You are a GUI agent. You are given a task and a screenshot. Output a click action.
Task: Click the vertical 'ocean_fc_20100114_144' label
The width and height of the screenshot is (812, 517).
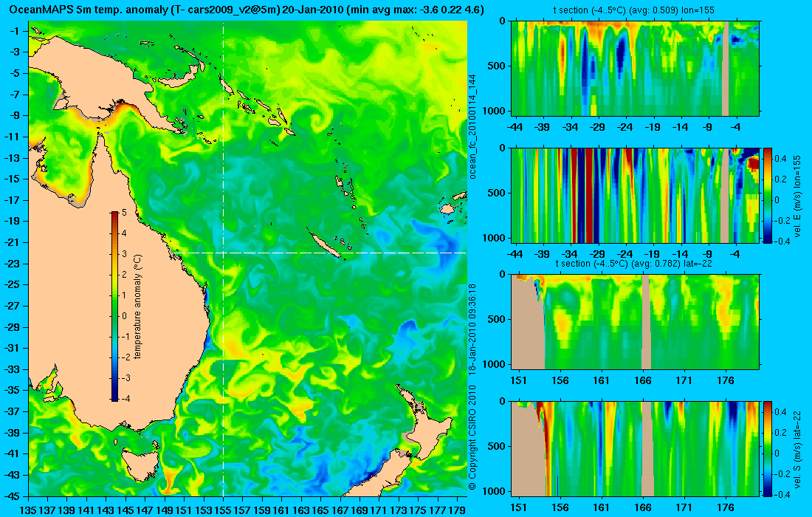472,127
